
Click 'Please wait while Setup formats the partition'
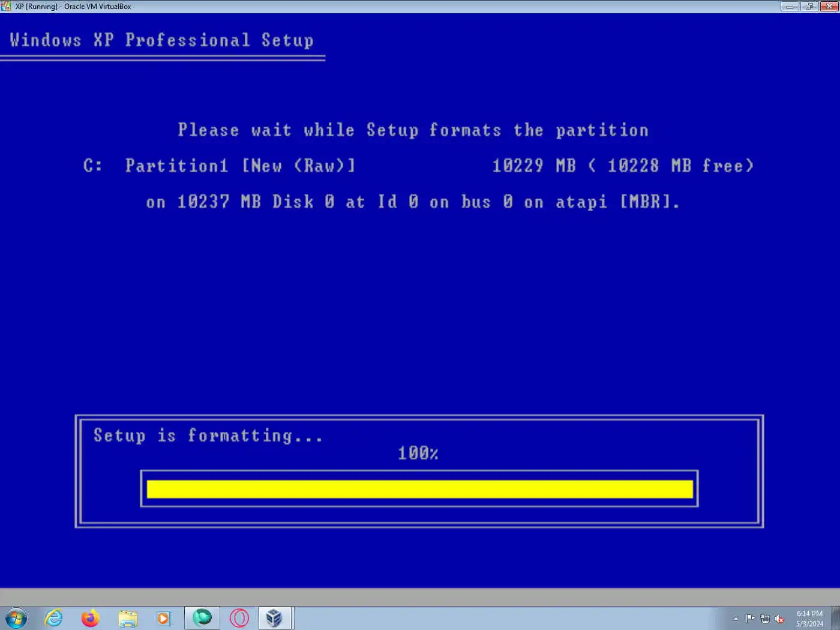click(413, 130)
